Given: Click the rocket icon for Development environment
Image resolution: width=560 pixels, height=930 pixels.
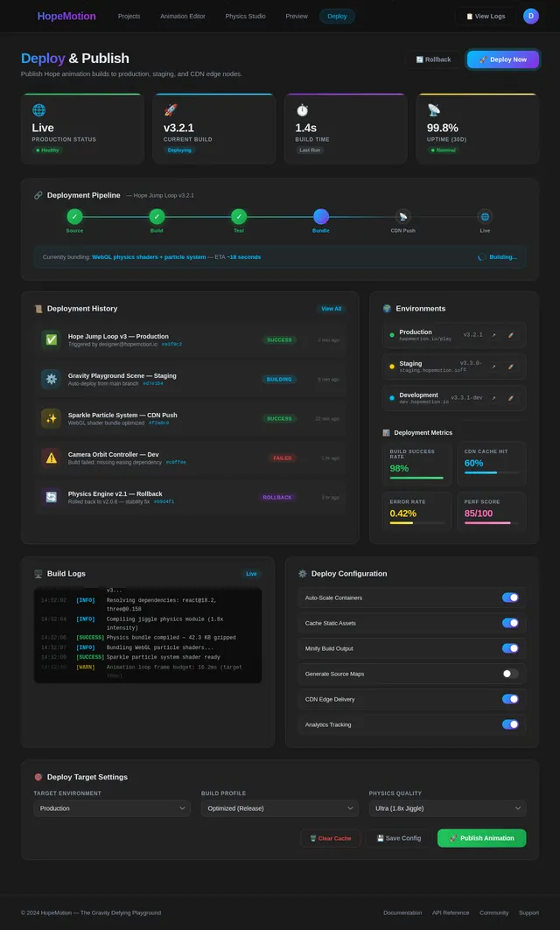Looking at the screenshot, I should (511, 398).
